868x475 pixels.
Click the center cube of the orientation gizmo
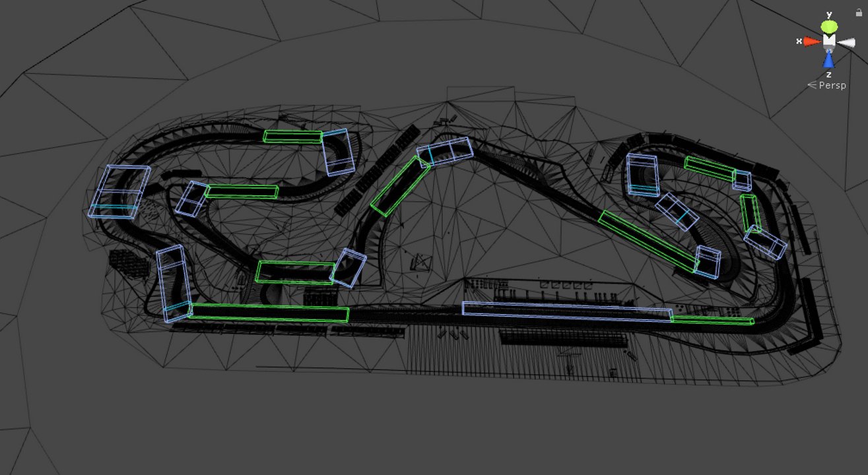[x=828, y=40]
